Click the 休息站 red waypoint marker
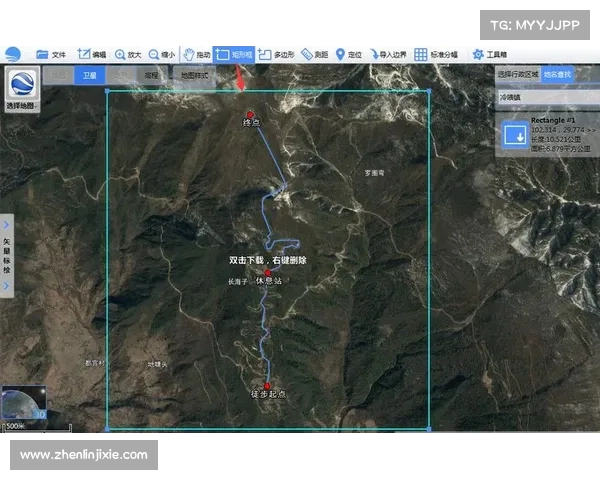Viewport: 600px width, 480px height. click(267, 273)
